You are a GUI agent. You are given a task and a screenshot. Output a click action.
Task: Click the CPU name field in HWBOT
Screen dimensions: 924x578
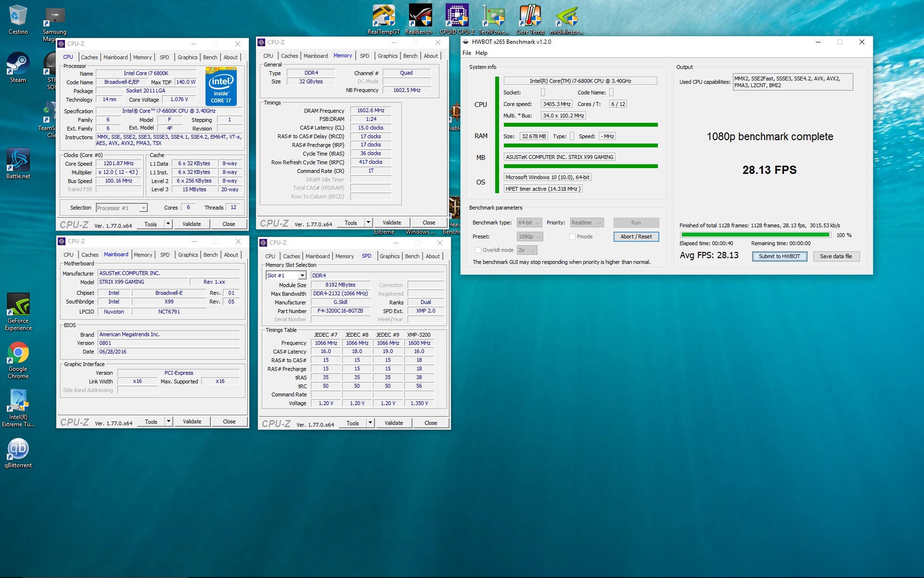(580, 81)
